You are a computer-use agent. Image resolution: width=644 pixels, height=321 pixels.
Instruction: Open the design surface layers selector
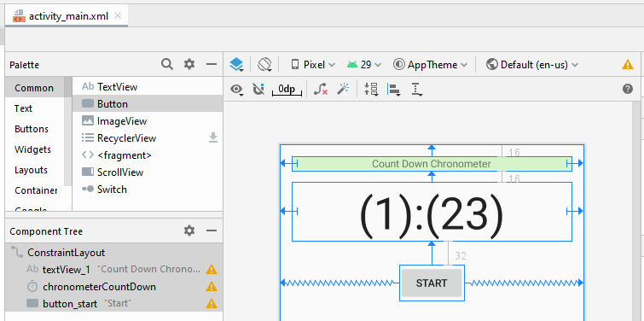pos(236,65)
